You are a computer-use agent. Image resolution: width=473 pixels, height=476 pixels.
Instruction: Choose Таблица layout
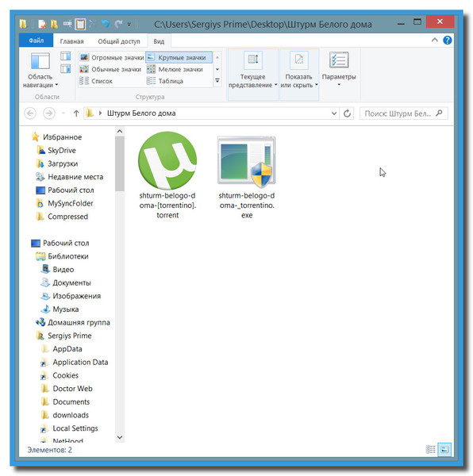[165, 81]
